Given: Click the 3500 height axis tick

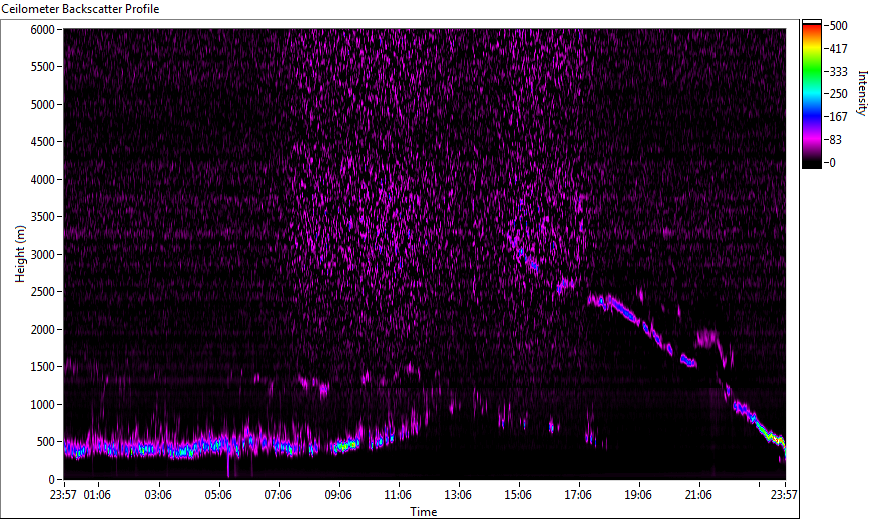Looking at the screenshot, I should click(x=43, y=217).
